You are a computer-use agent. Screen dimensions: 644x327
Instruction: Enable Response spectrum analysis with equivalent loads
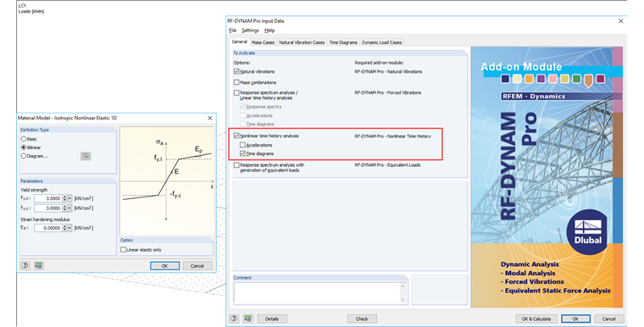[236, 165]
